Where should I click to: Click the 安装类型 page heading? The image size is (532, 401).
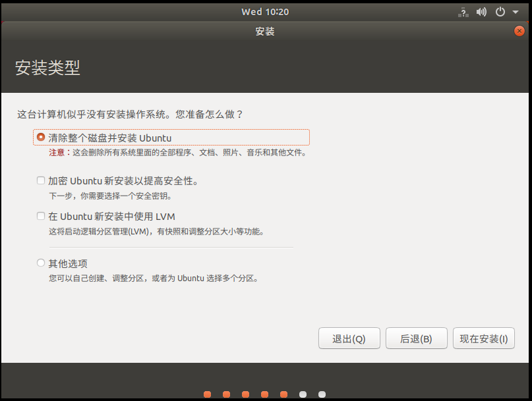coord(47,68)
